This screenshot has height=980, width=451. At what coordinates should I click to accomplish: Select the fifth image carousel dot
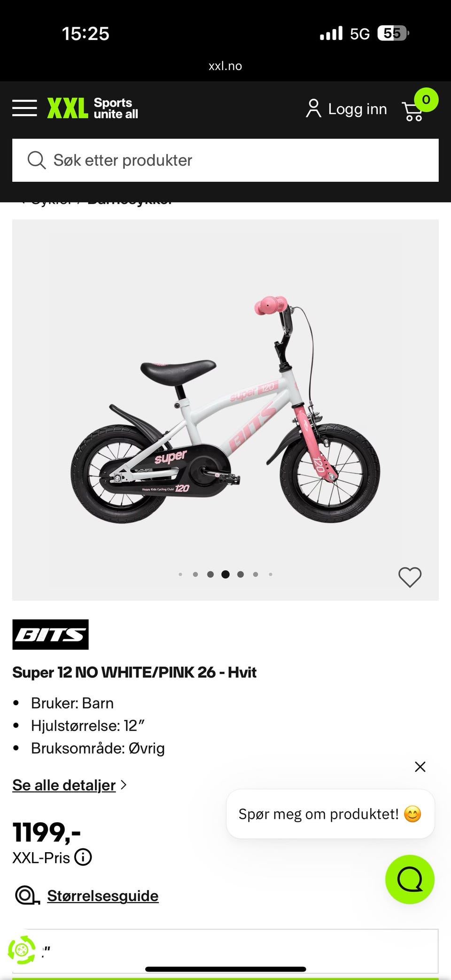[241, 574]
